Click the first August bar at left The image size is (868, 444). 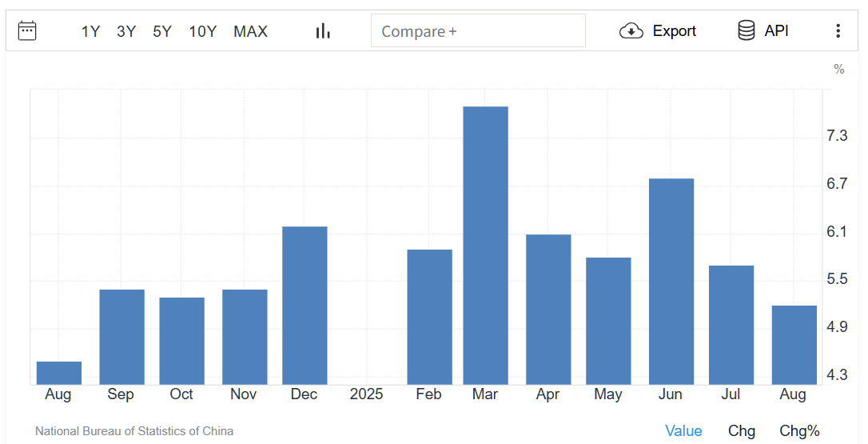point(58,373)
